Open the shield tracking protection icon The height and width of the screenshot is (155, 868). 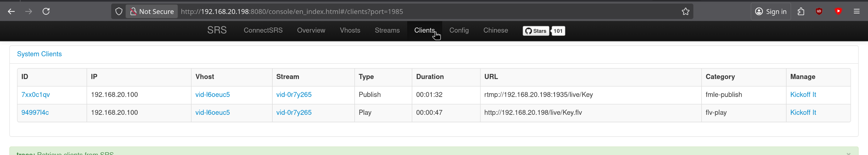point(119,11)
